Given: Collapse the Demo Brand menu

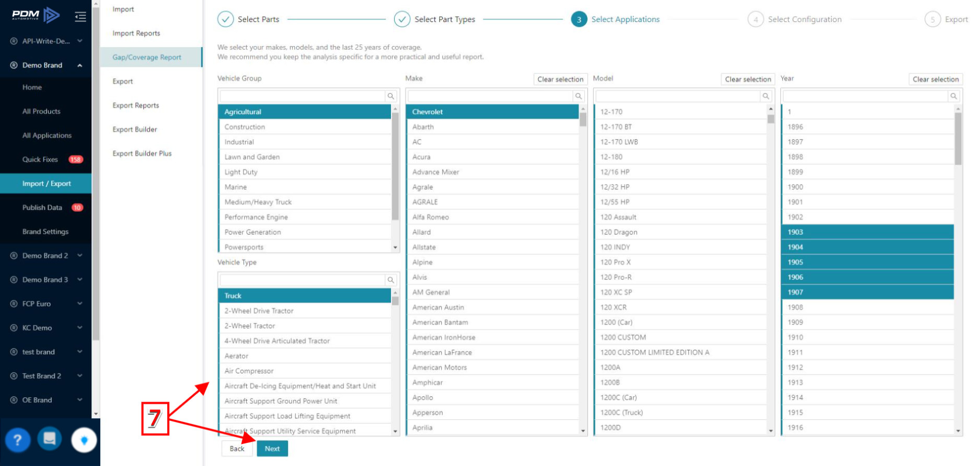Looking at the screenshot, I should [80, 65].
